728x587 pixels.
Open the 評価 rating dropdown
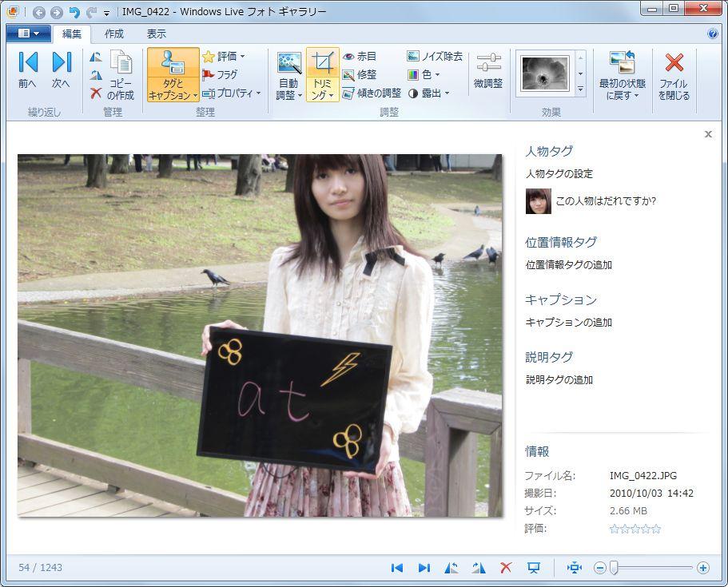[223, 57]
